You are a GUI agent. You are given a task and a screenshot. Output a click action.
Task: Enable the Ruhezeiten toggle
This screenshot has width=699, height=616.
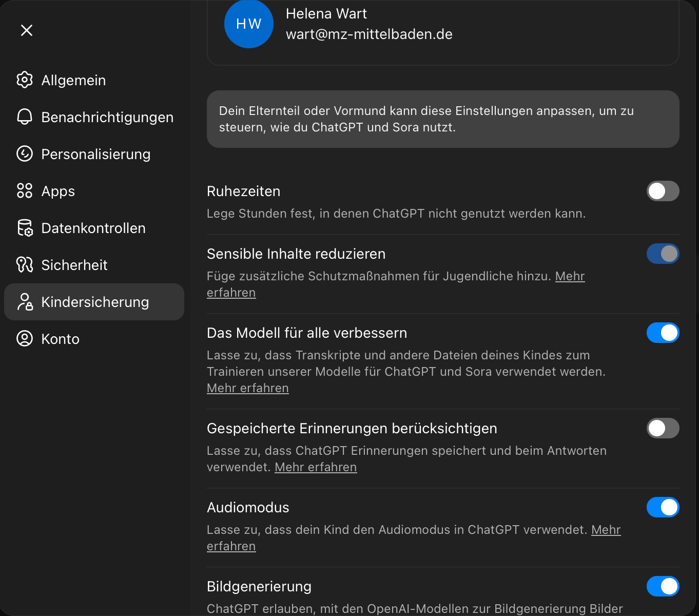pos(663,191)
